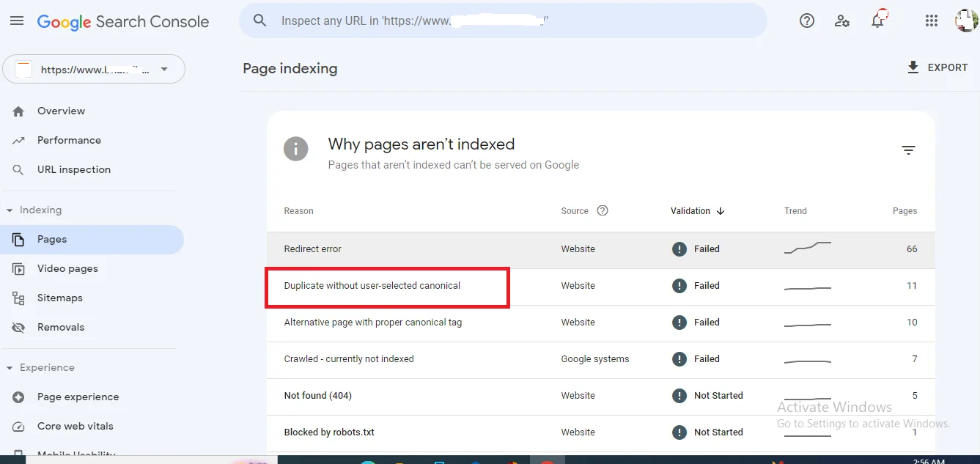Collapse the Experience section
This screenshot has height=464, width=980.
pyautogui.click(x=10, y=368)
